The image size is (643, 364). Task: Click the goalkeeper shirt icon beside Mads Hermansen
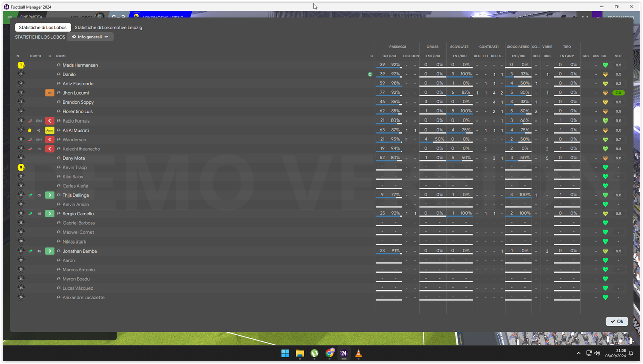pyautogui.click(x=21, y=65)
